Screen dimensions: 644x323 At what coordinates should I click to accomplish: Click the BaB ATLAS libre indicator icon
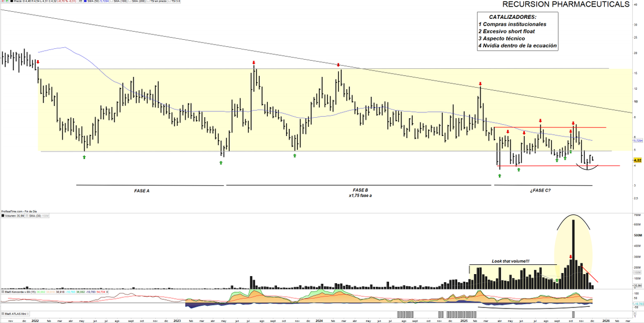click(x=3, y=313)
